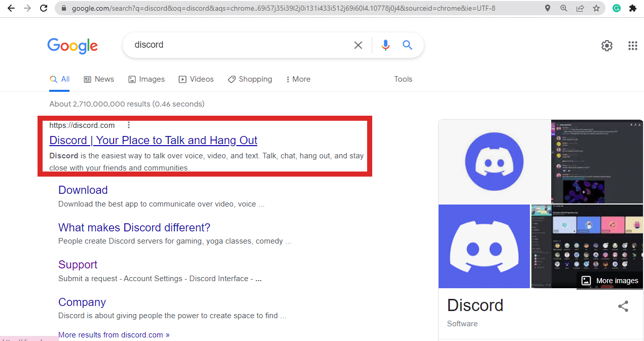The image size is (644, 341).
Task: Go back with the browser back arrow
Action: click(x=11, y=8)
